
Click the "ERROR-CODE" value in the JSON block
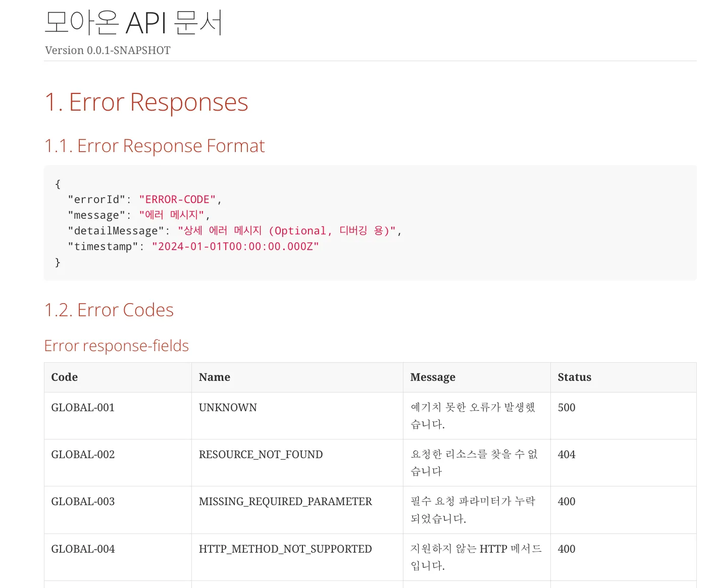click(177, 200)
